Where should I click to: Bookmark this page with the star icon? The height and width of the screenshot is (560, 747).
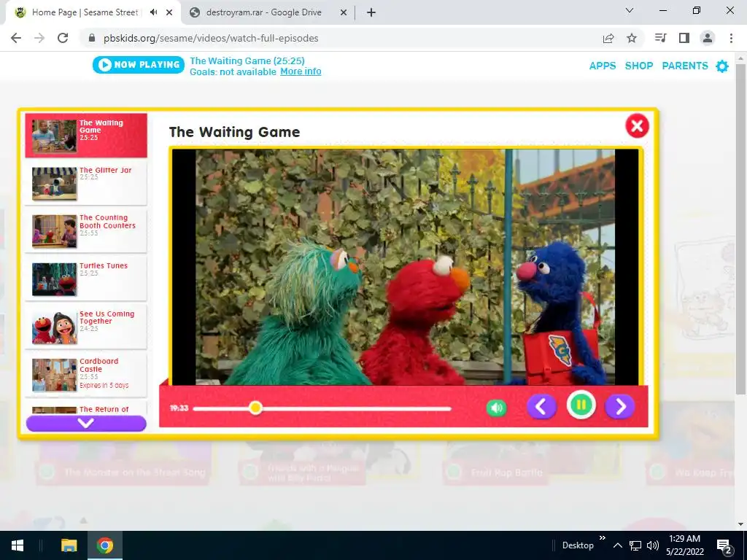(x=632, y=38)
